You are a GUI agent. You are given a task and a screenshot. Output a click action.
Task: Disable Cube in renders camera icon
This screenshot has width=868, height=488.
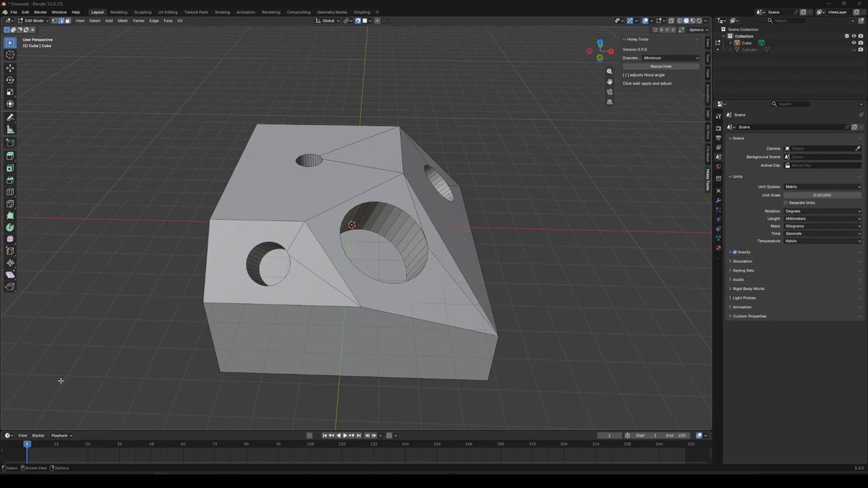point(861,43)
